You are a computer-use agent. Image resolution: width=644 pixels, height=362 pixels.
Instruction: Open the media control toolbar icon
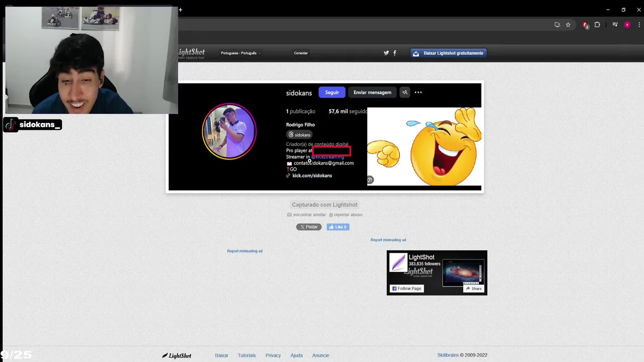coord(615,25)
